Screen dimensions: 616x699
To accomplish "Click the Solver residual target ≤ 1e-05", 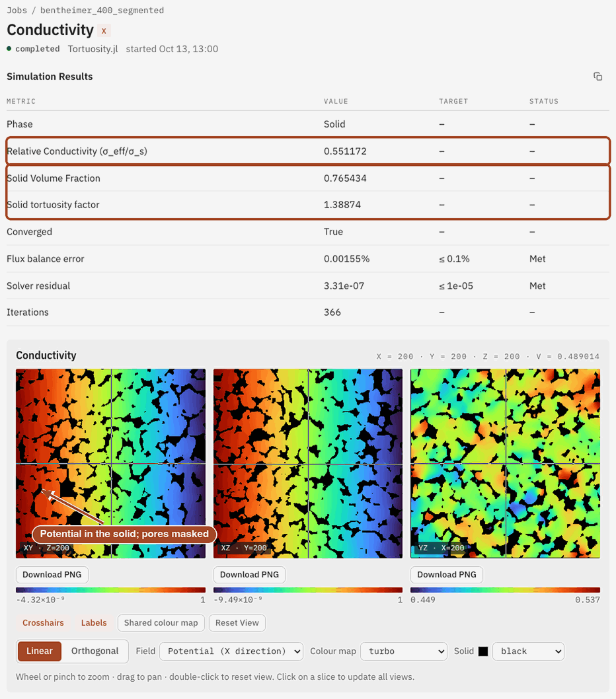I will click(456, 286).
